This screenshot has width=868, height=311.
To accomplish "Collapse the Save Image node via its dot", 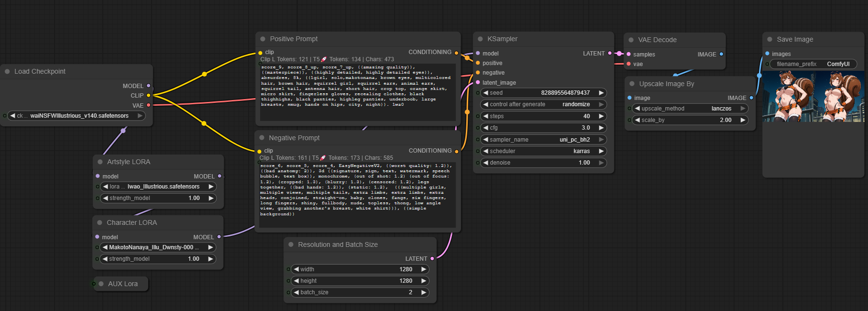I will [769, 39].
